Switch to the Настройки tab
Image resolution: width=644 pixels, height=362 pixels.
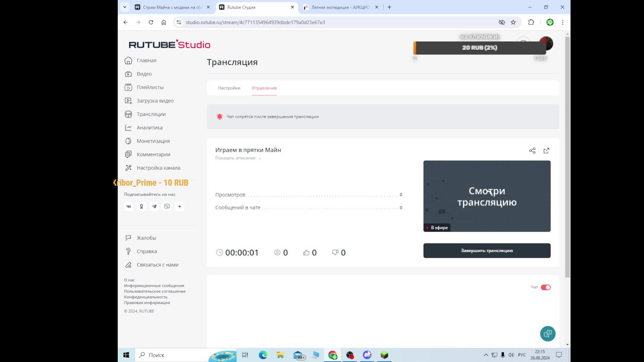point(229,88)
